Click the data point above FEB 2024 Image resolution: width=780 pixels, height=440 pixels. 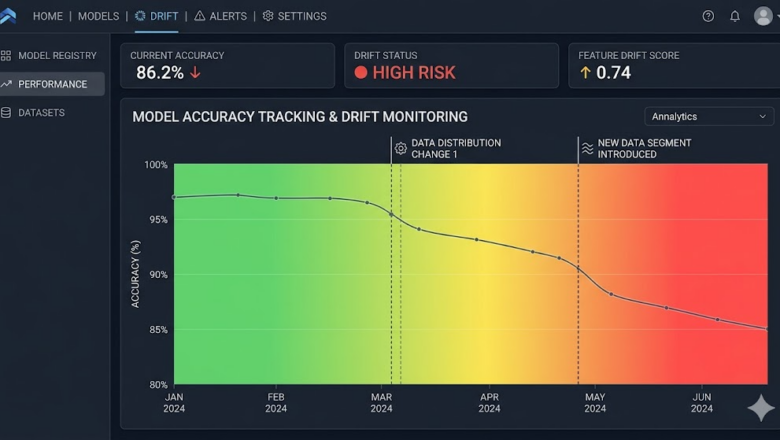pos(277,198)
